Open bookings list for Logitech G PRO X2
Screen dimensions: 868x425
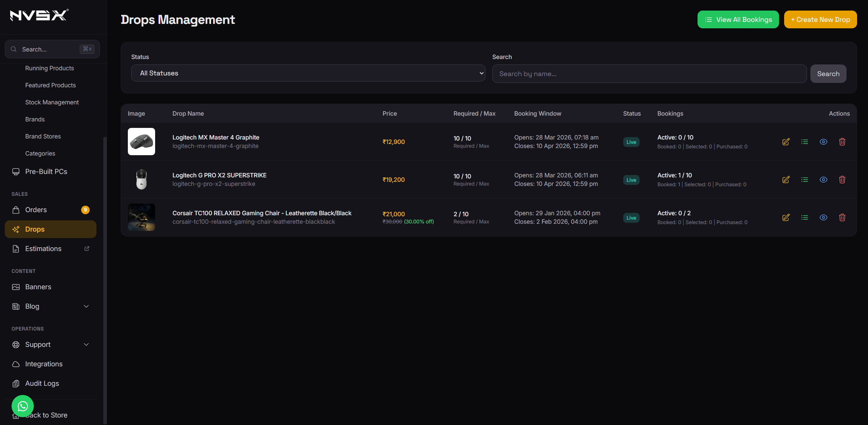[x=805, y=179]
